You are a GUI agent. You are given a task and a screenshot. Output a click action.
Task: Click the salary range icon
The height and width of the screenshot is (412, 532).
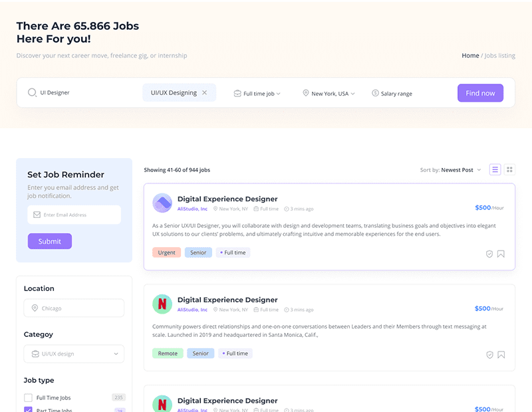tap(375, 94)
